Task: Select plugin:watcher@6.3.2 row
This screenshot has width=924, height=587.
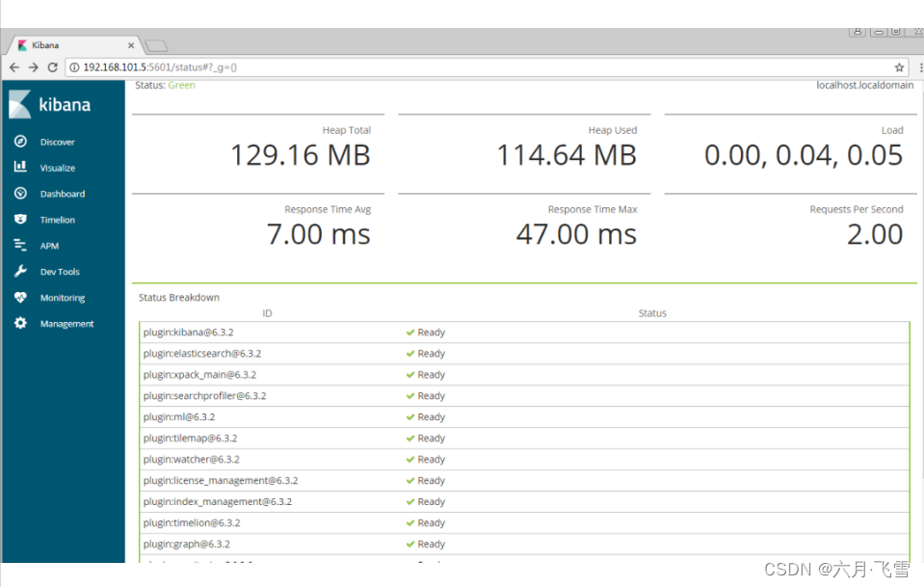Action: click(x=524, y=460)
